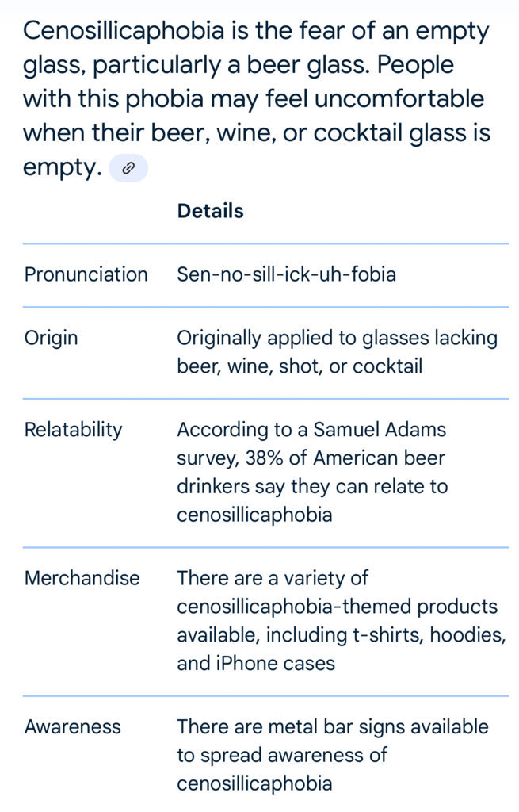Click and iPhone cases text
The image size is (519, 812).
(x=256, y=664)
